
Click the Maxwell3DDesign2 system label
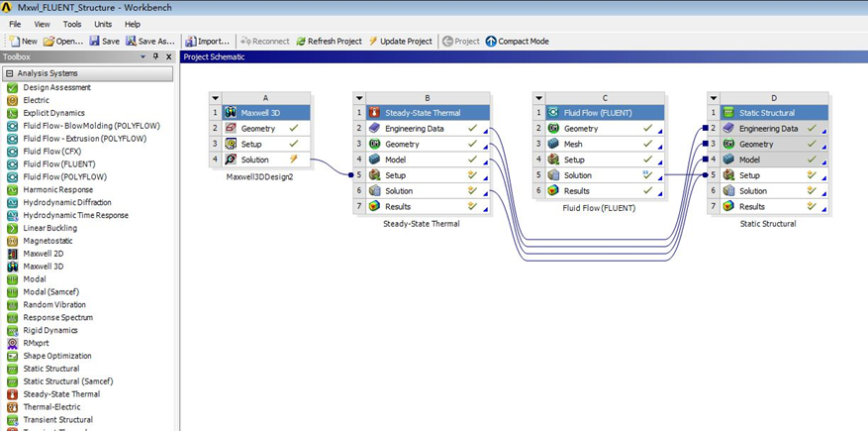pyautogui.click(x=259, y=177)
